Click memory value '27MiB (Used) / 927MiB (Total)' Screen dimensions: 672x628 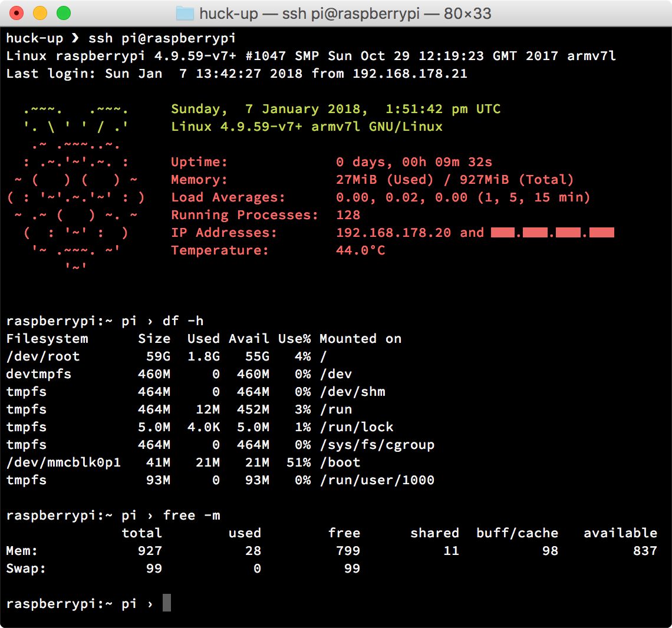[x=454, y=180]
